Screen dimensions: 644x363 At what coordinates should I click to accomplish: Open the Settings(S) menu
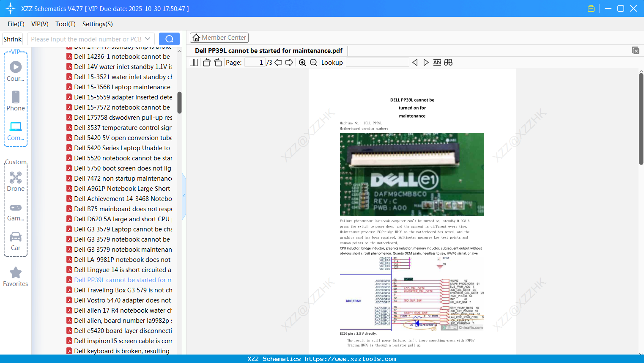pyautogui.click(x=98, y=24)
